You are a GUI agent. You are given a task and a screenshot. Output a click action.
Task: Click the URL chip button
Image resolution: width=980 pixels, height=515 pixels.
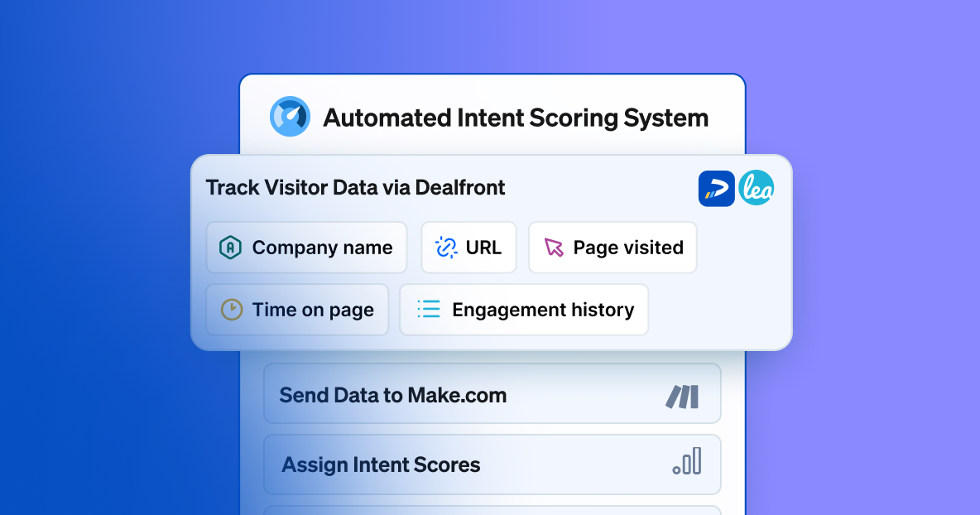pos(468,247)
